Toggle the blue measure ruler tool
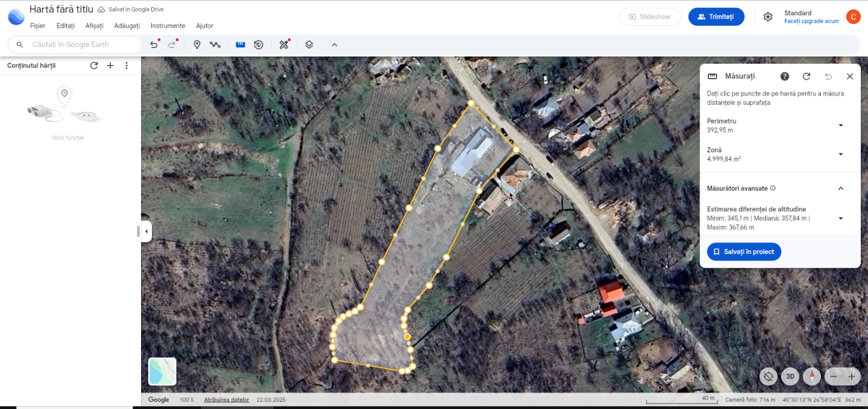Viewport: 868px width, 409px height. [240, 44]
